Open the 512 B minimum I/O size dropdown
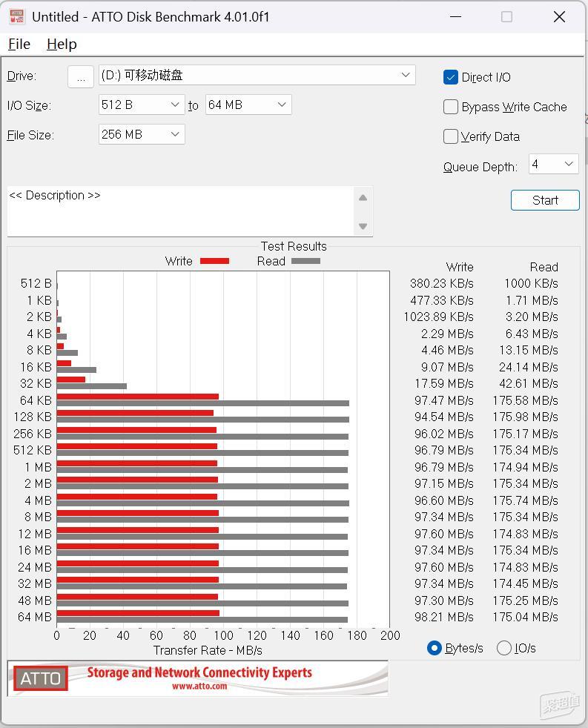The image size is (588, 728). click(x=142, y=105)
